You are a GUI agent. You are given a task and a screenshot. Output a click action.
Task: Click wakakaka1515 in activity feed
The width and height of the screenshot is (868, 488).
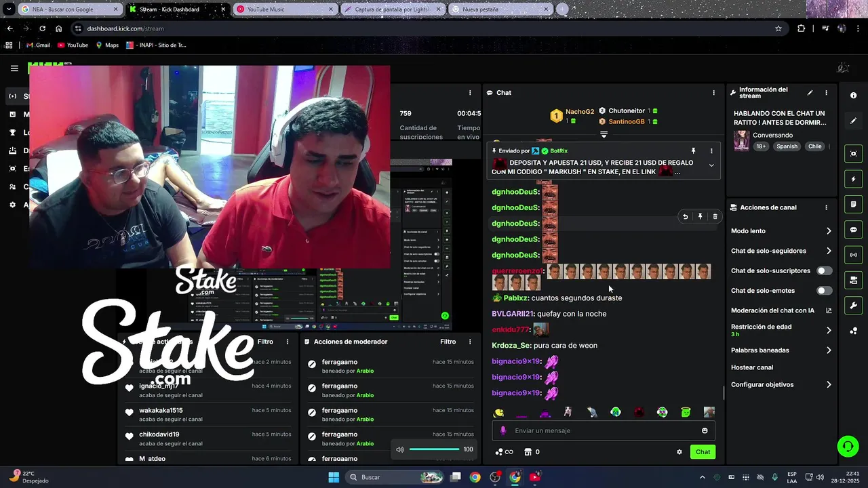click(x=161, y=411)
